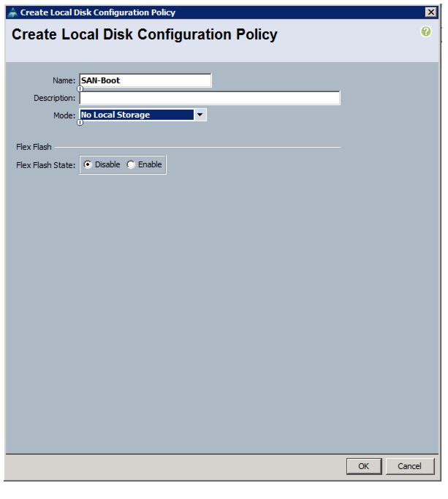Open the green help question mark icon
448x499 pixels.
[426, 31]
